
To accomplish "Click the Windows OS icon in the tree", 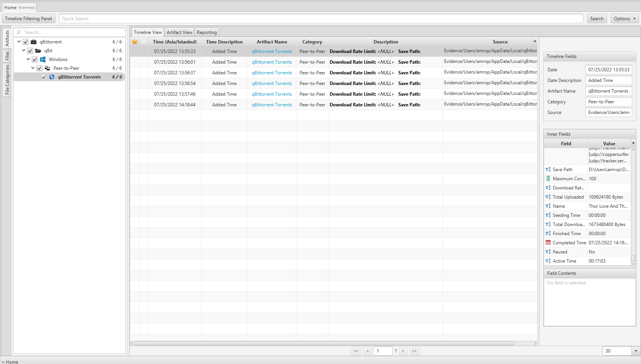I will (x=42, y=59).
